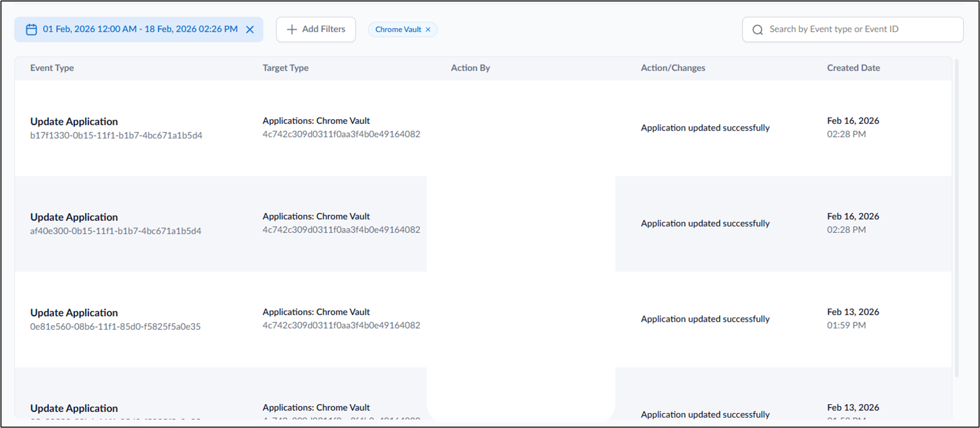Click the Action By column header
The height and width of the screenshot is (428, 980).
(x=470, y=68)
